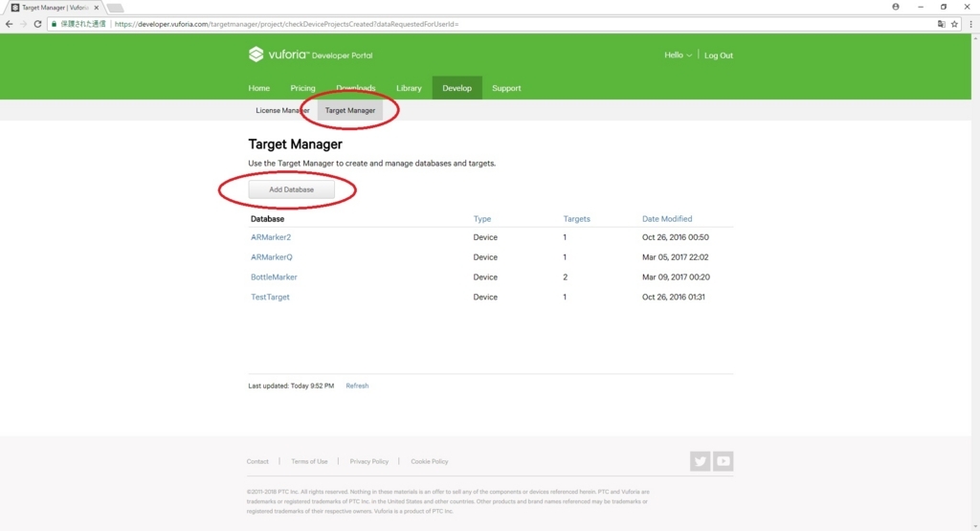Open the ARMarker2 database
Image resolution: width=980 pixels, height=531 pixels.
click(271, 237)
